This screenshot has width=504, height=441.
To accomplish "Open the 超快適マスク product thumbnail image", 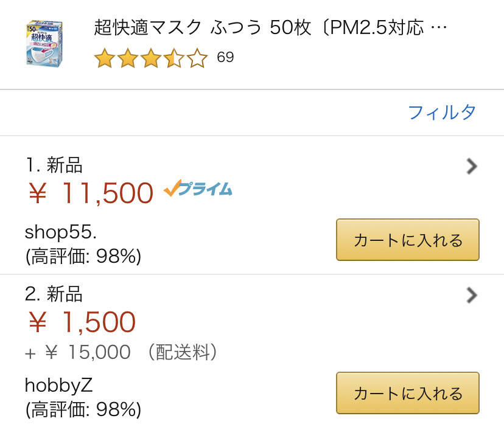I will click(46, 43).
